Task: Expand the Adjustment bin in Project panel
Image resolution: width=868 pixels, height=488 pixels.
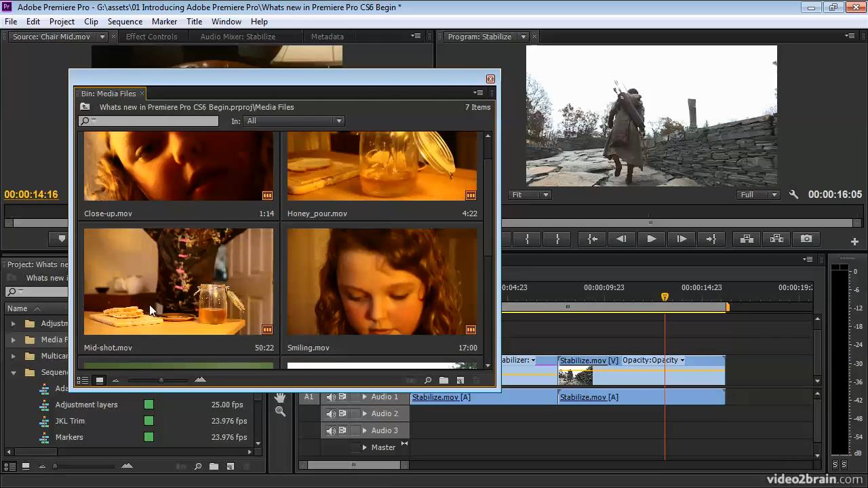Action: pos(13,323)
